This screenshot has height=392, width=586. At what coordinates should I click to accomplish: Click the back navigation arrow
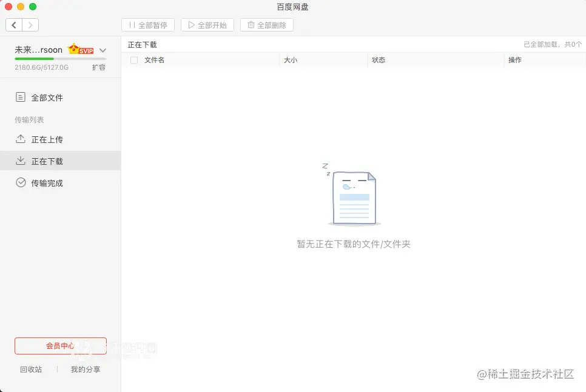pyautogui.click(x=13, y=25)
